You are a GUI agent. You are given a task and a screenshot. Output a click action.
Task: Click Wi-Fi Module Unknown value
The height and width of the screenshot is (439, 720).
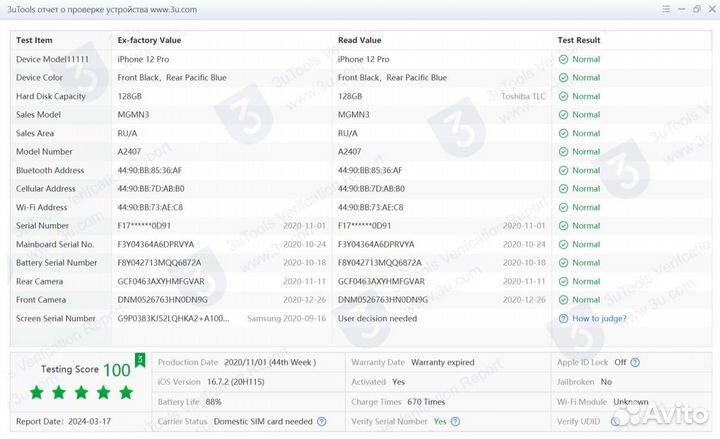[631, 402]
